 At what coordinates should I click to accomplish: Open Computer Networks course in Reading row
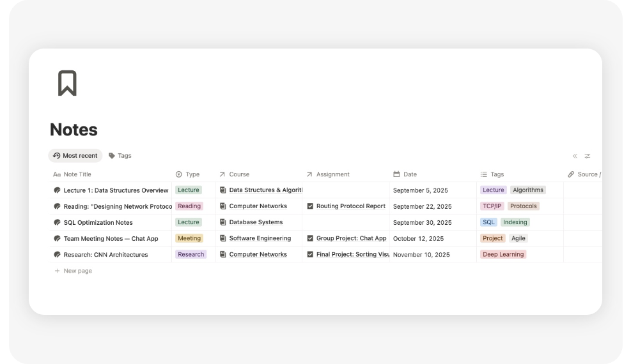point(258,206)
